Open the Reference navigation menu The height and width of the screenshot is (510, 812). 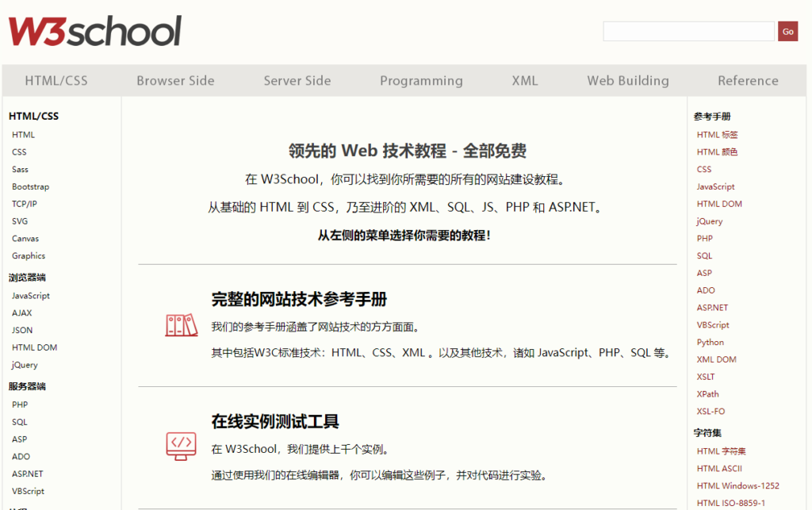pyautogui.click(x=748, y=80)
